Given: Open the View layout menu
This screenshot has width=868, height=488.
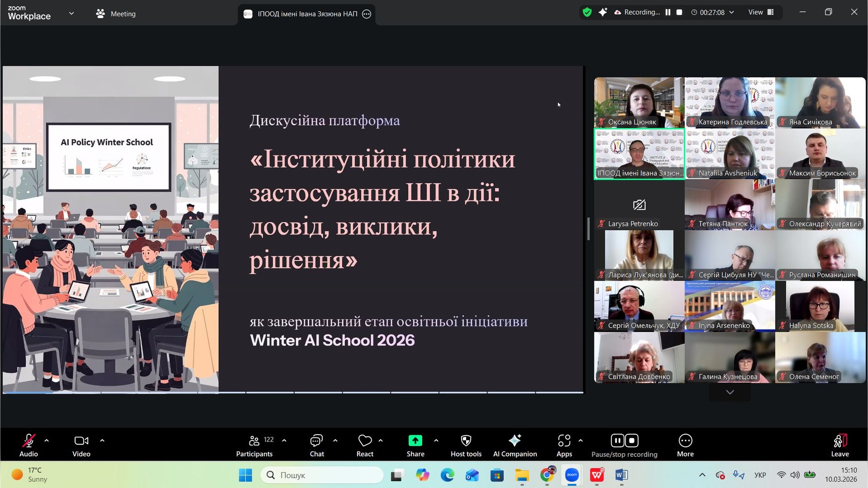Looking at the screenshot, I should (x=761, y=12).
